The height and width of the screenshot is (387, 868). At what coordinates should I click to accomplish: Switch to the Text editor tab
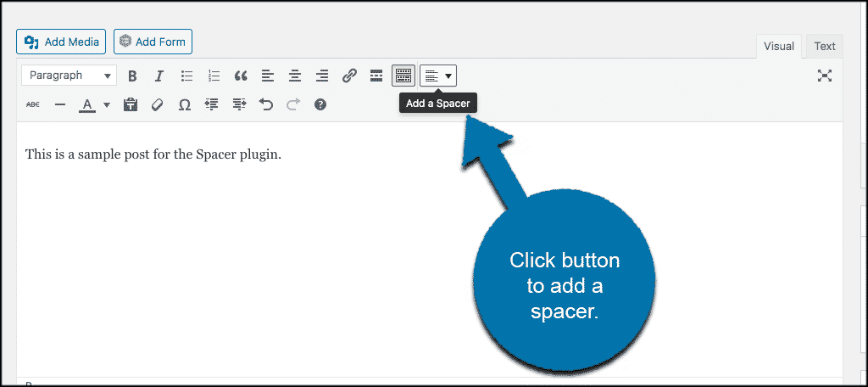[825, 46]
